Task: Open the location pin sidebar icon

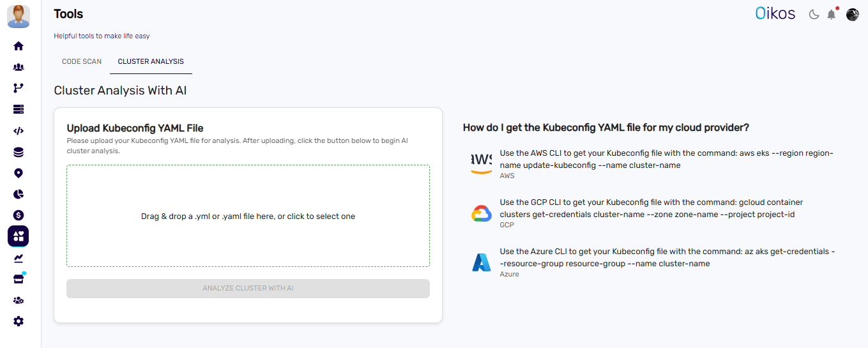Action: tap(19, 173)
